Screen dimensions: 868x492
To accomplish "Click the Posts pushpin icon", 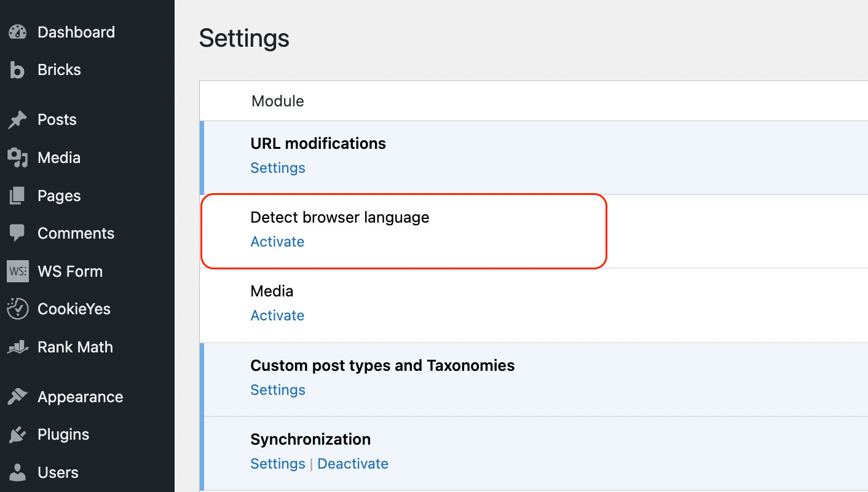I will [18, 120].
